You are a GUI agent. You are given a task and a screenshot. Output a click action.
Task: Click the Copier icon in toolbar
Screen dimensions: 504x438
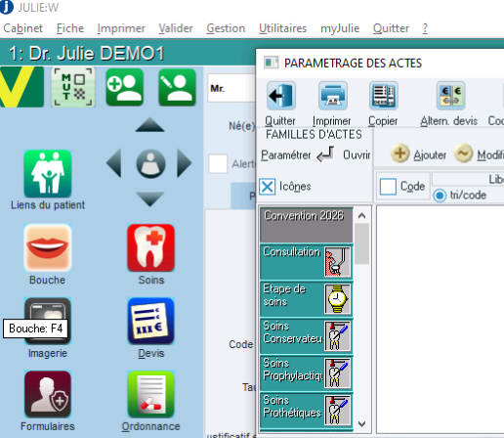[384, 96]
